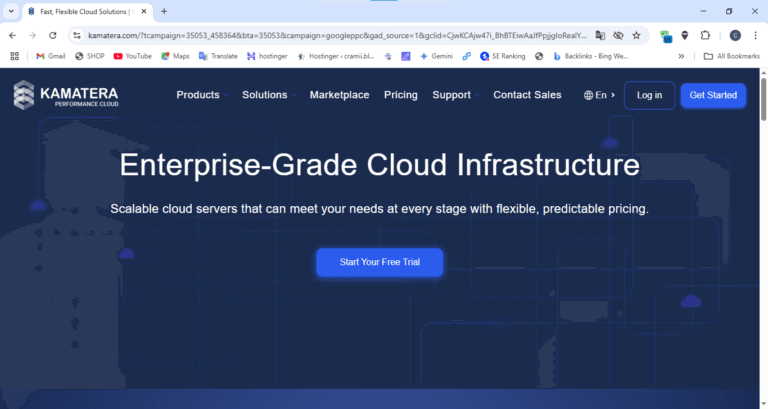Open the Contact Sales menu item

click(x=527, y=95)
